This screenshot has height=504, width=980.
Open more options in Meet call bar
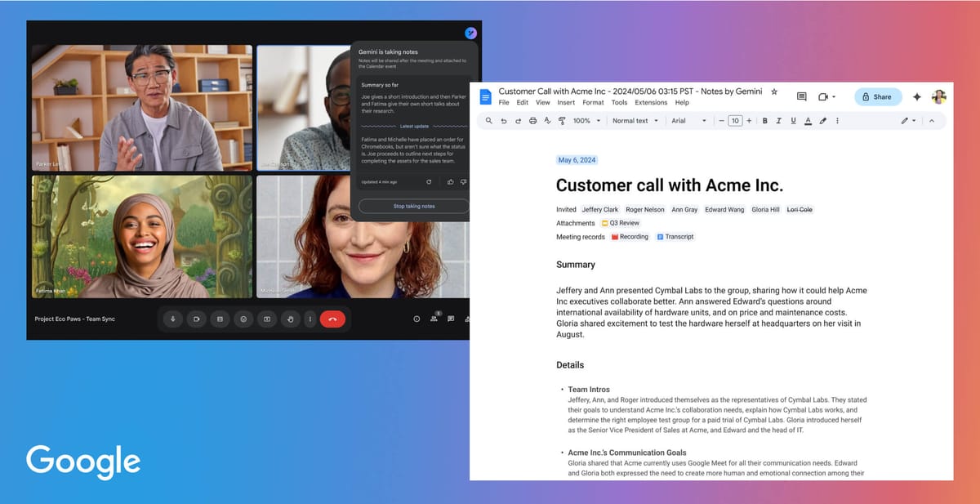310,319
